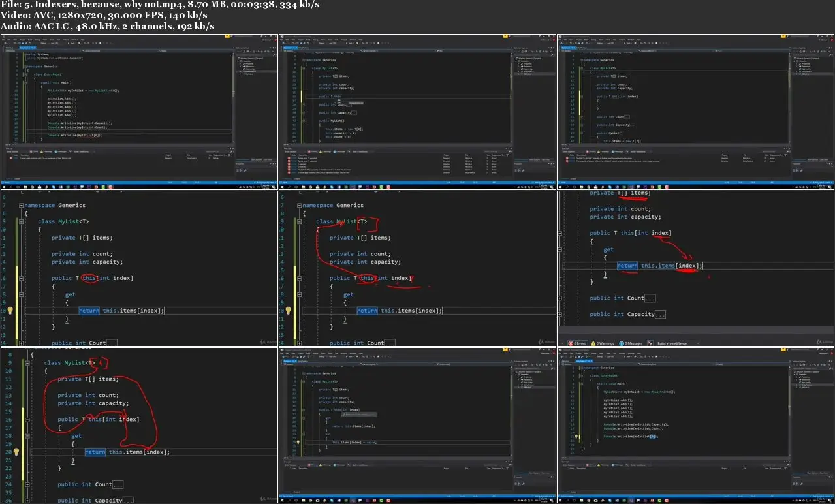
Task: Open sixth frame showing 0 Errors bar
Action: pyautogui.click(x=695, y=268)
